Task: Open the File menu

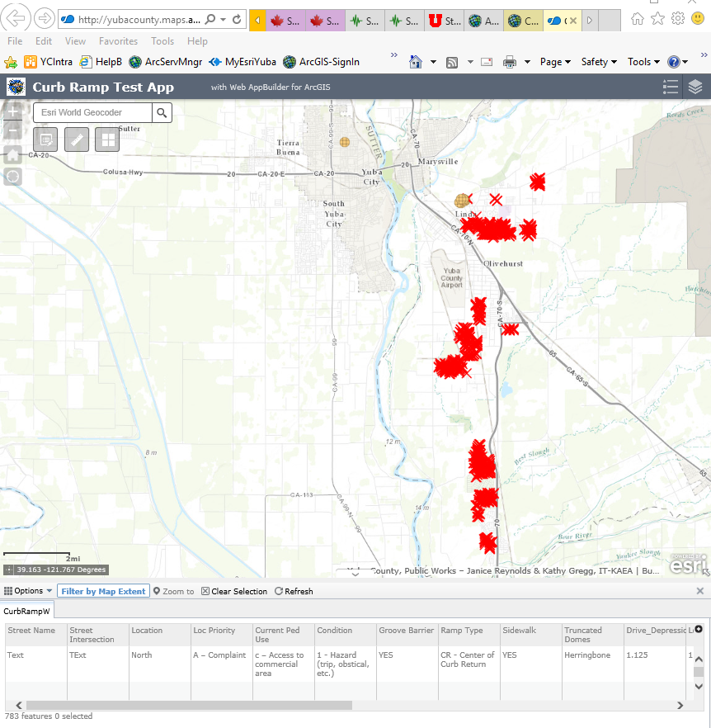Action: pos(15,41)
